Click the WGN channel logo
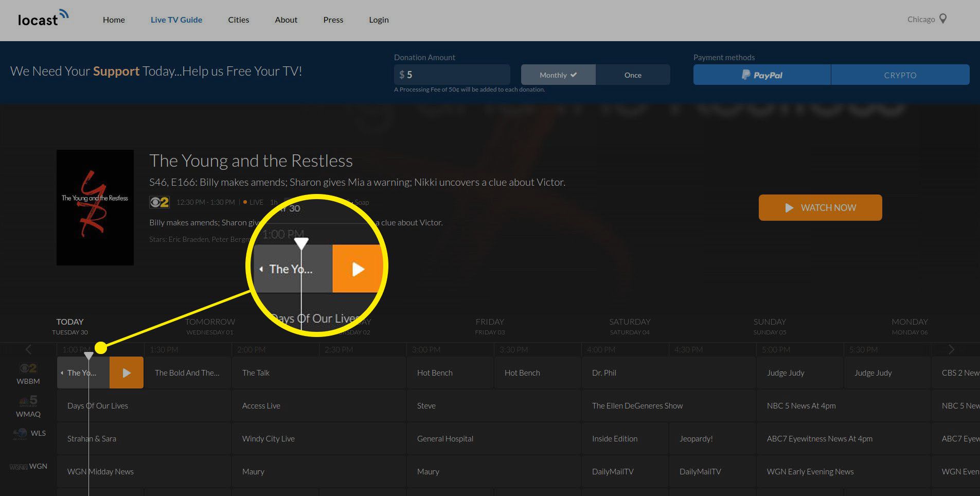This screenshot has height=496, width=980. pos(18,467)
